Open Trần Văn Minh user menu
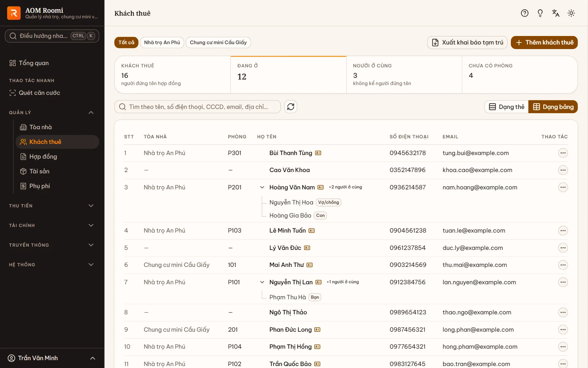The width and height of the screenshot is (588, 368). click(x=52, y=358)
